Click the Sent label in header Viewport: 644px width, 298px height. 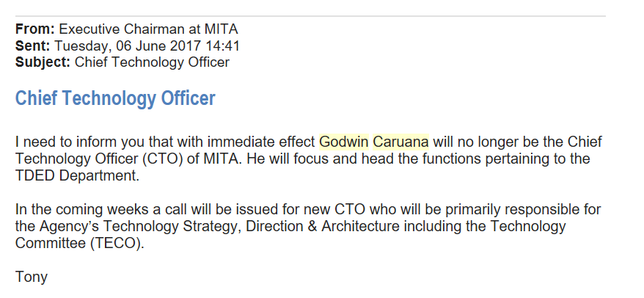tap(32, 46)
